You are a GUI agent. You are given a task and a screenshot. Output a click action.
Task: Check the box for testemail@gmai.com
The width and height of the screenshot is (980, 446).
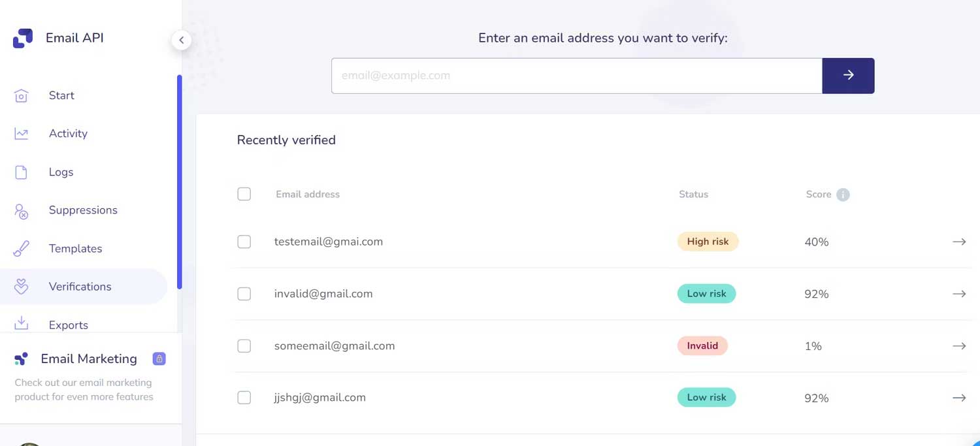[244, 242]
